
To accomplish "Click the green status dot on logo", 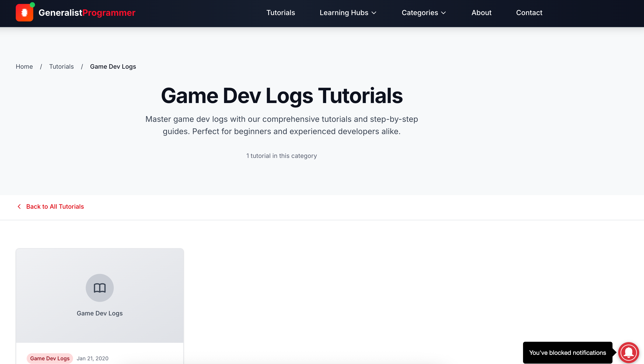I will [x=32, y=5].
